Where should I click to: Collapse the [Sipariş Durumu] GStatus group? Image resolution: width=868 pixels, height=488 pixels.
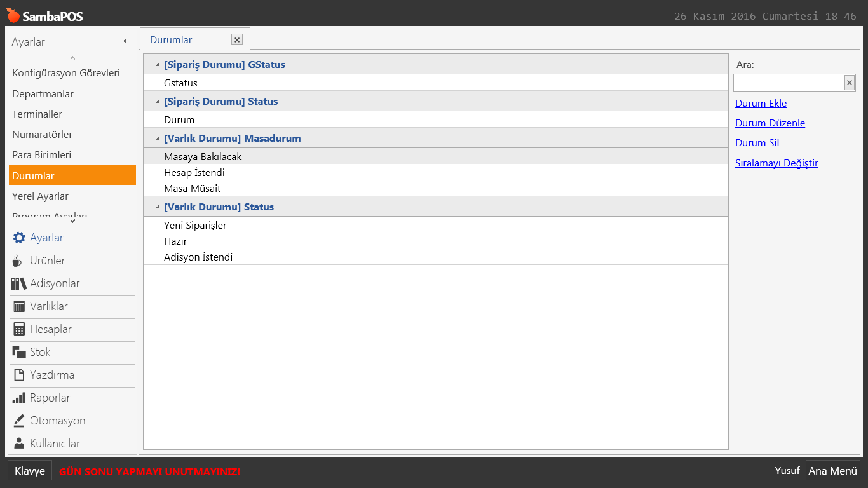click(157, 65)
